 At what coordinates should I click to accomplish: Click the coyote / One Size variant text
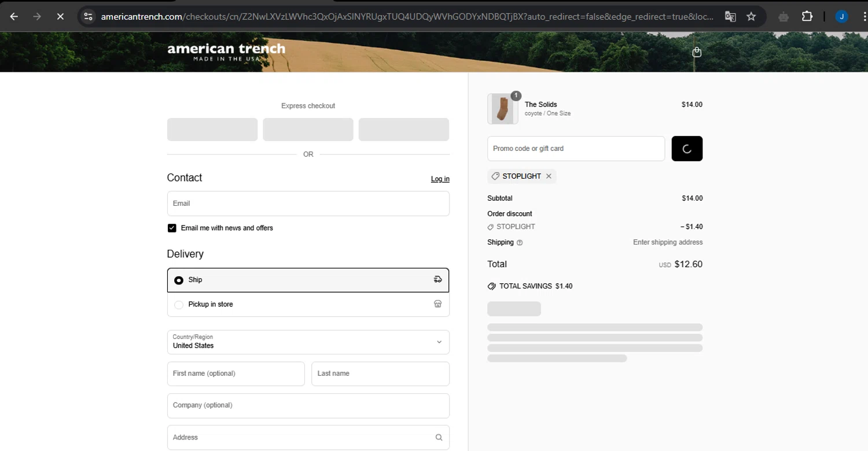point(547,113)
